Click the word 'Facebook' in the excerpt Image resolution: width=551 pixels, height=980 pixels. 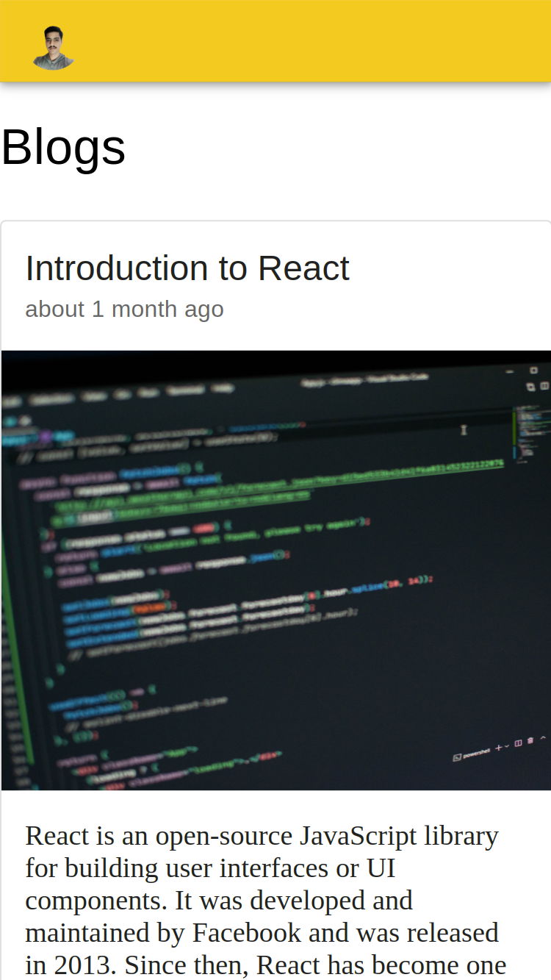247,933
